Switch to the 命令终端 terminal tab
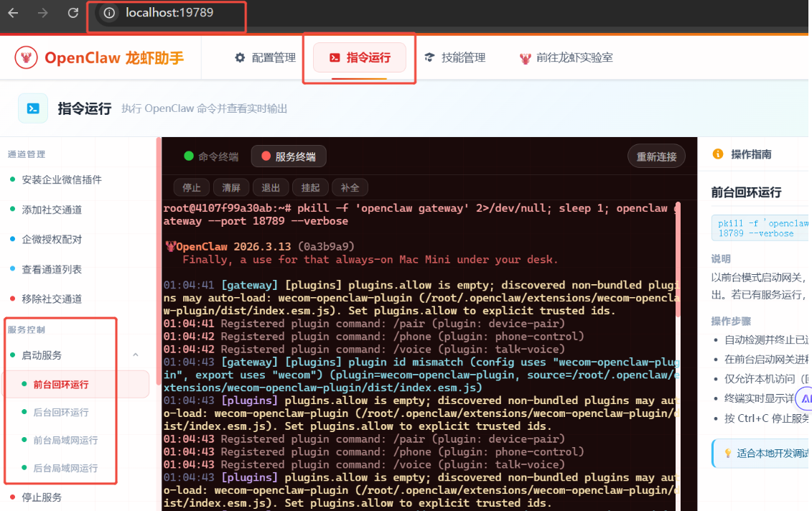The height and width of the screenshot is (511, 812). click(x=211, y=156)
